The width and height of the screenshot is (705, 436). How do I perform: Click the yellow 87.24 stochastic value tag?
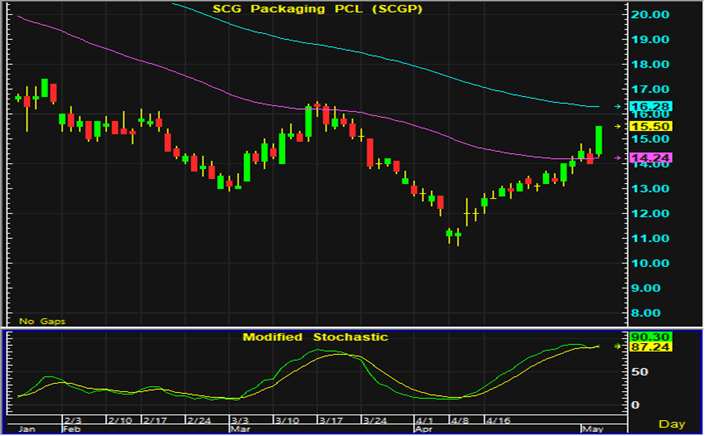pos(650,347)
